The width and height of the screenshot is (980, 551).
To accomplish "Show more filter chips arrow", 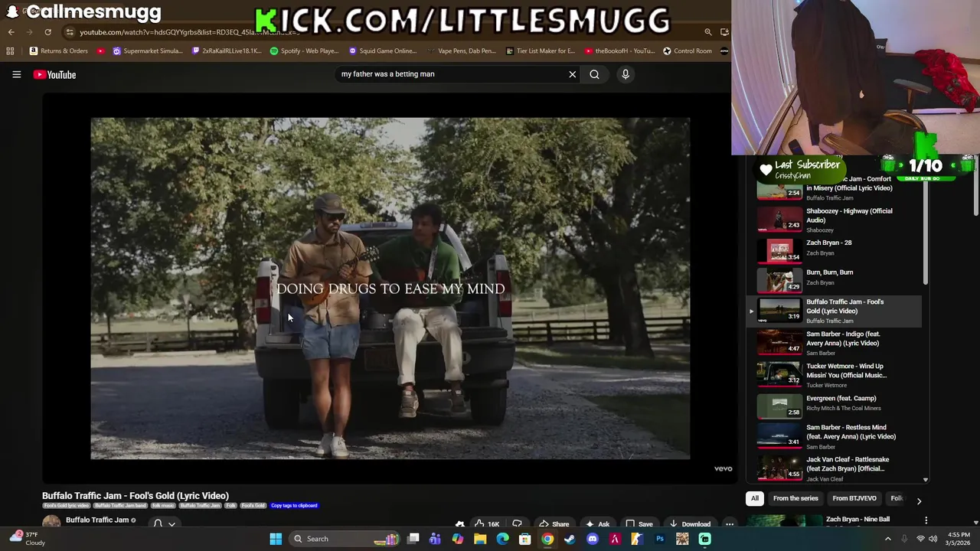I will (x=919, y=500).
